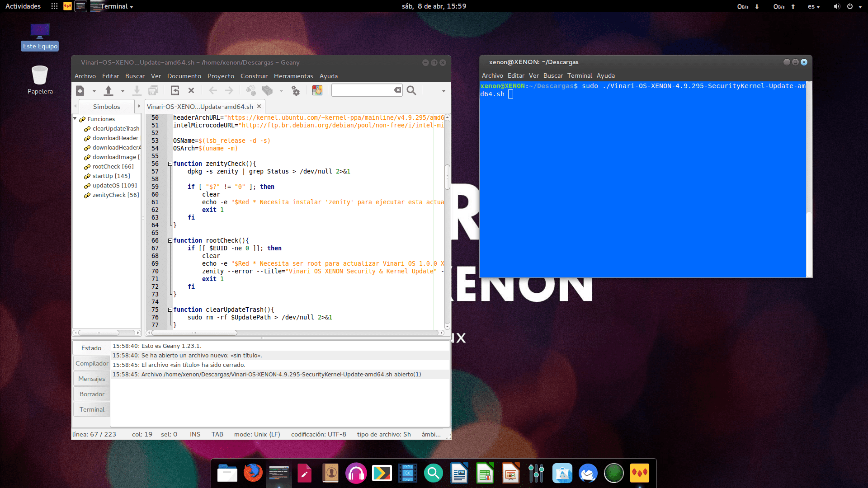The height and width of the screenshot is (488, 868).
Task: Click the reload file icon
Action: point(175,91)
